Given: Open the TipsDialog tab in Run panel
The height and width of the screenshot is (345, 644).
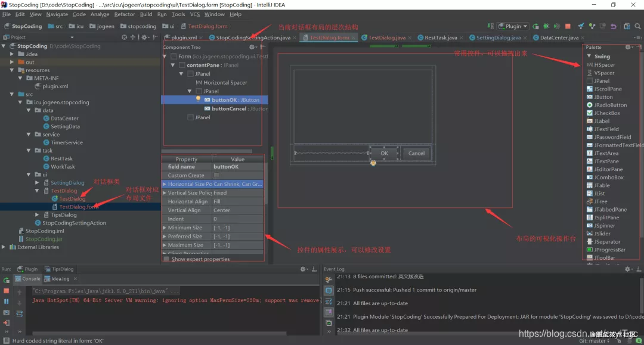Looking at the screenshot, I should (x=59, y=269).
